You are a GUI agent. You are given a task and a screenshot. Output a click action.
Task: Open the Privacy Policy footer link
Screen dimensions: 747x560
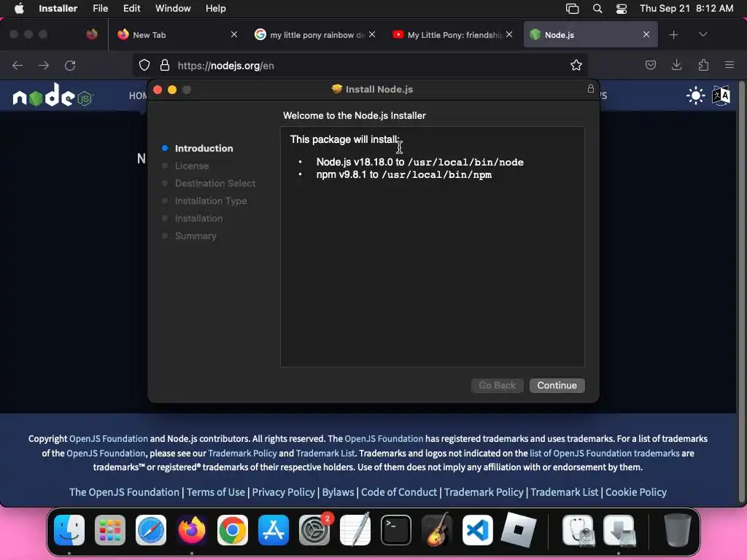pyautogui.click(x=284, y=492)
